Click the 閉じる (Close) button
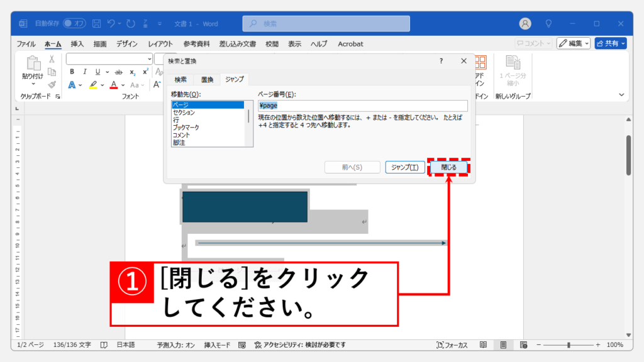 (x=449, y=167)
